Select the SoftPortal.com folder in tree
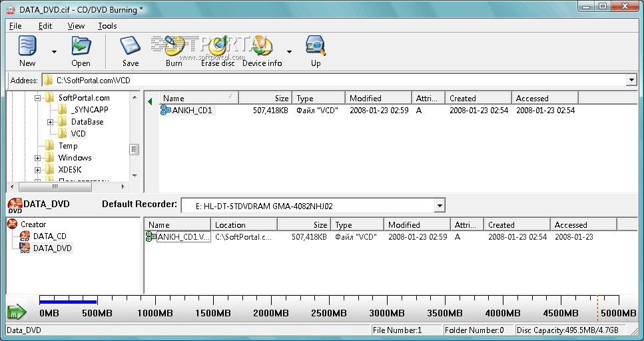Screen dimensions: 644x341 pyautogui.click(x=83, y=98)
